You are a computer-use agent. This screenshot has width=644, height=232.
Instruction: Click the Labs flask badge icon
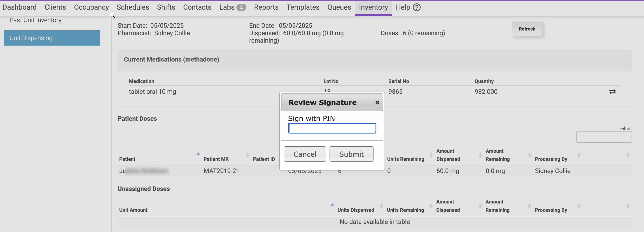241,7
